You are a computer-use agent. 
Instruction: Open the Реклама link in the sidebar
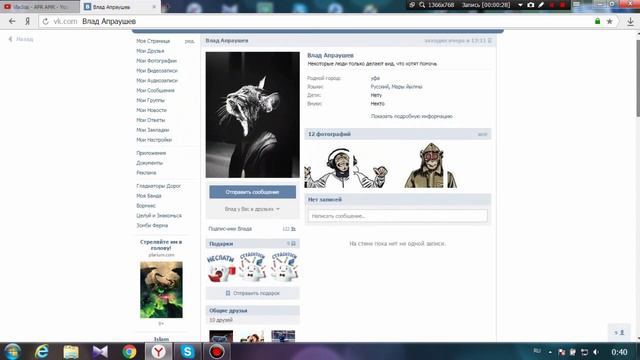tap(146, 173)
